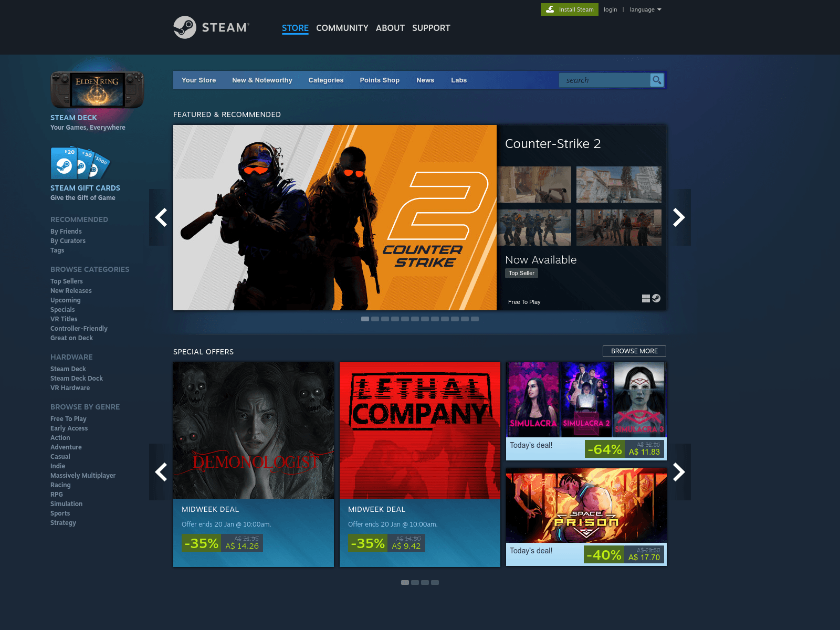The height and width of the screenshot is (630, 840).
Task: Open Steam Deck Dock hardware link
Action: [77, 379]
